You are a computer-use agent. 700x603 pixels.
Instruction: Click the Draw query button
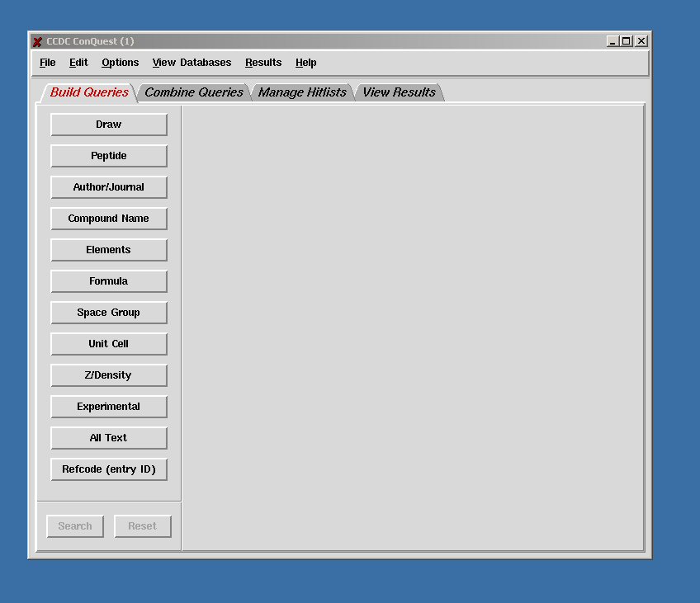[109, 125]
